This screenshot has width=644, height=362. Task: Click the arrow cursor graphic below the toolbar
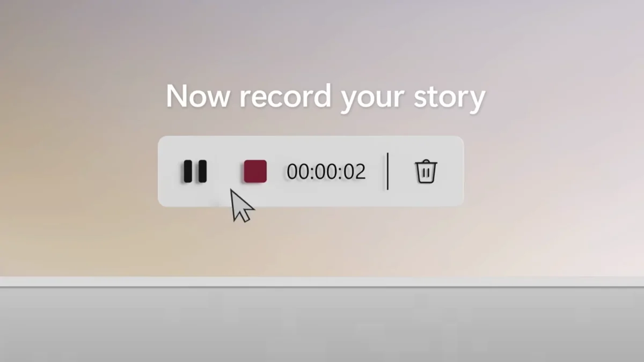coord(241,205)
